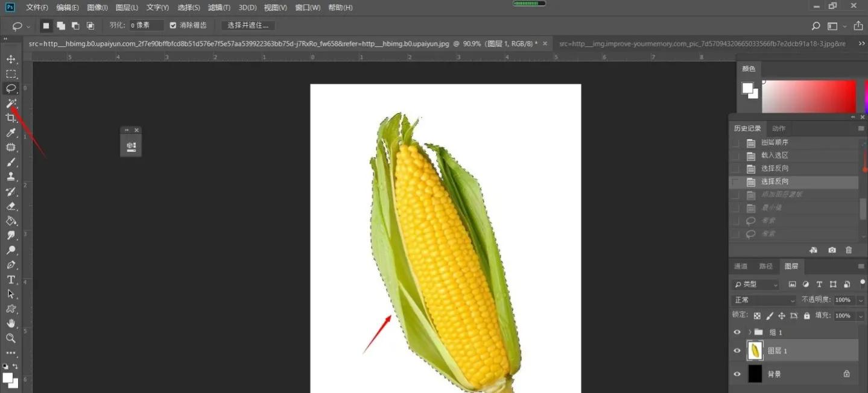The image size is (868, 393).
Task: Toggle lock transparent pixels button
Action: pyautogui.click(x=757, y=315)
